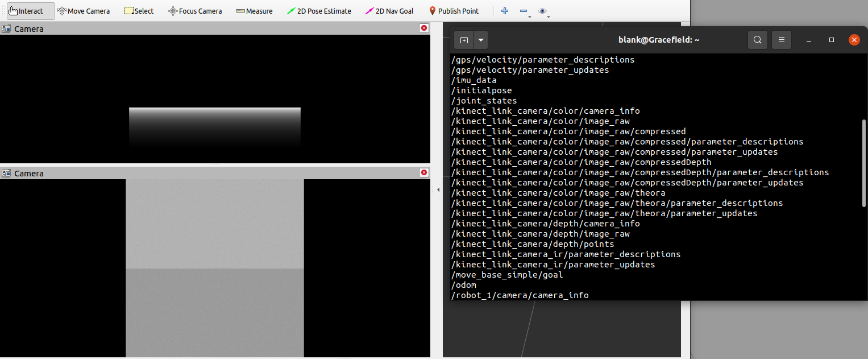Screen dimensions: 868x359
Task: Click image_raw/theora/parameter_descriptions line
Action: (617, 203)
